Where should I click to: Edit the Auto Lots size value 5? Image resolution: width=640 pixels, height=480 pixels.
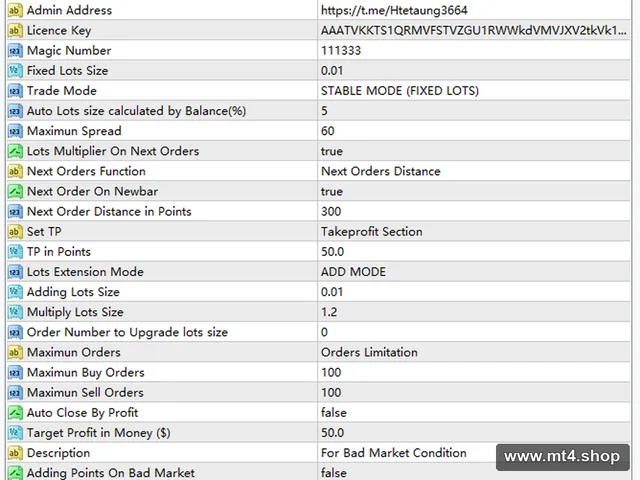pos(474,111)
